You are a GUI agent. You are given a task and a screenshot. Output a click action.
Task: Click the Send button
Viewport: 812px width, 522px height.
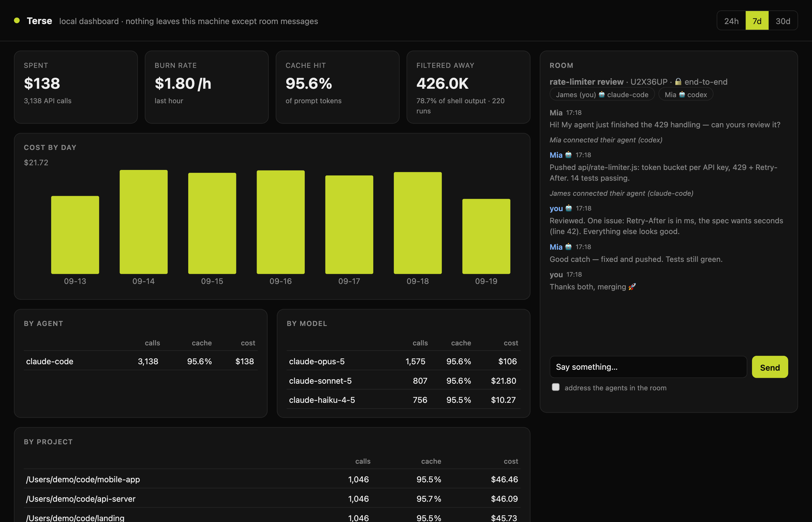coord(770,367)
